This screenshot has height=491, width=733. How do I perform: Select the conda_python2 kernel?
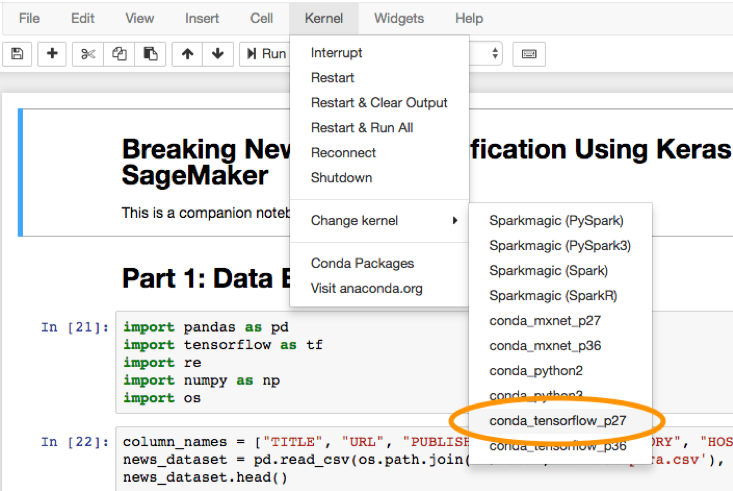point(561,371)
